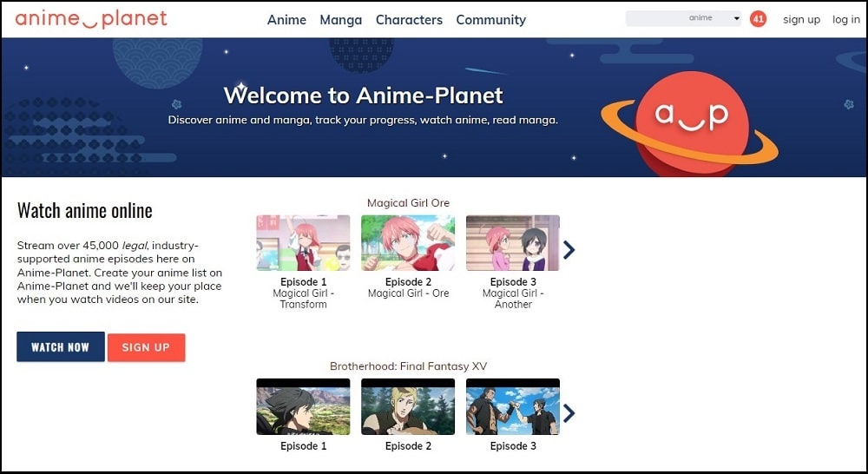The height and width of the screenshot is (474, 868).
Task: Open the Community menu
Action: (491, 20)
